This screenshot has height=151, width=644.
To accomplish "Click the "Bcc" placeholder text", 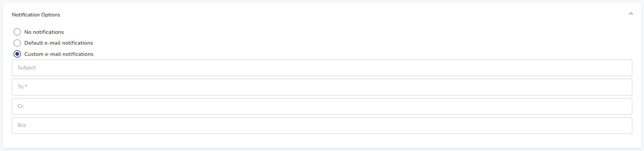I will coord(22,125).
